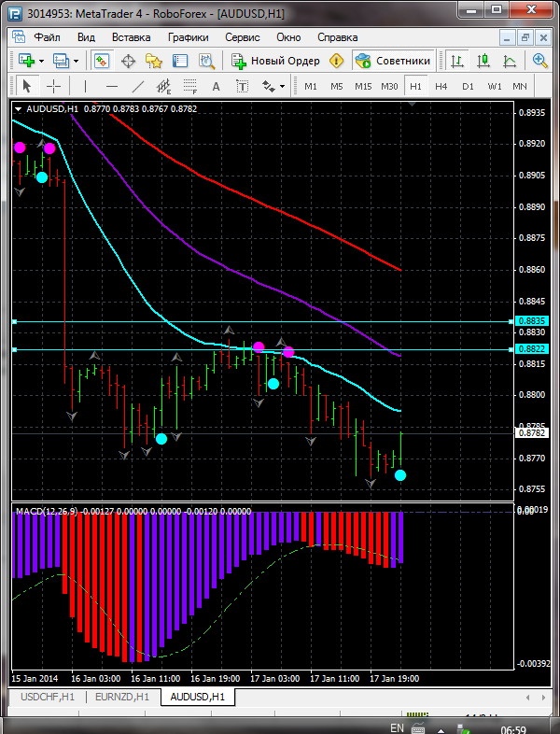Select the trendline tool

pos(138,86)
